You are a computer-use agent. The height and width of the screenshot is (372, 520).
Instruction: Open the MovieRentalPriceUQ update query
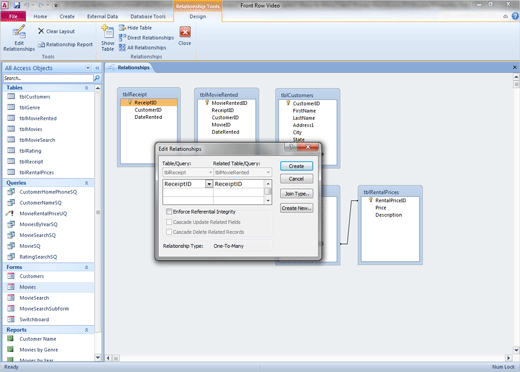(43, 213)
